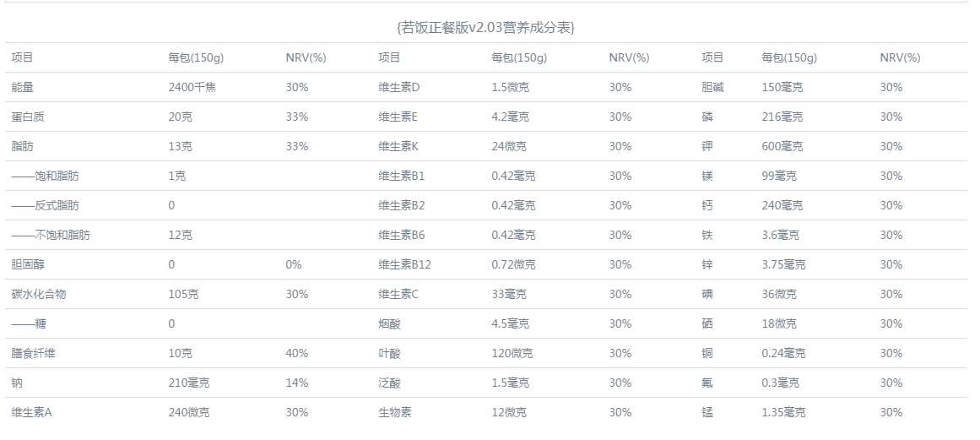Select the 碳水化合物 row label

click(39, 294)
